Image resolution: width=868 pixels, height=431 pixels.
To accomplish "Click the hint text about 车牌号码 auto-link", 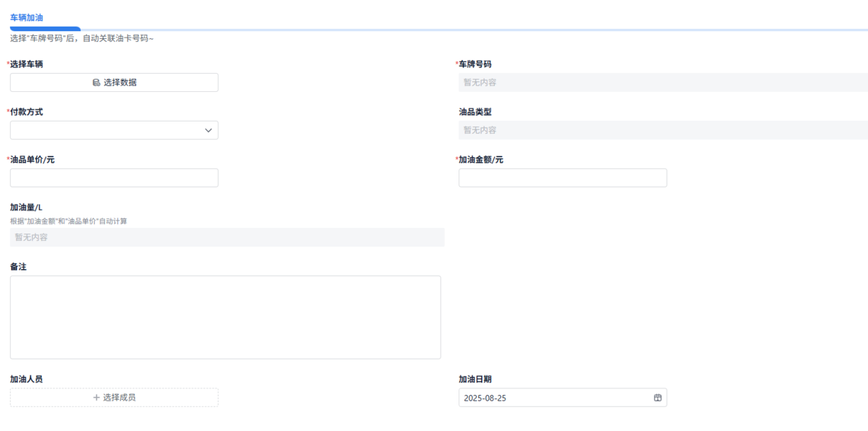I will point(82,38).
